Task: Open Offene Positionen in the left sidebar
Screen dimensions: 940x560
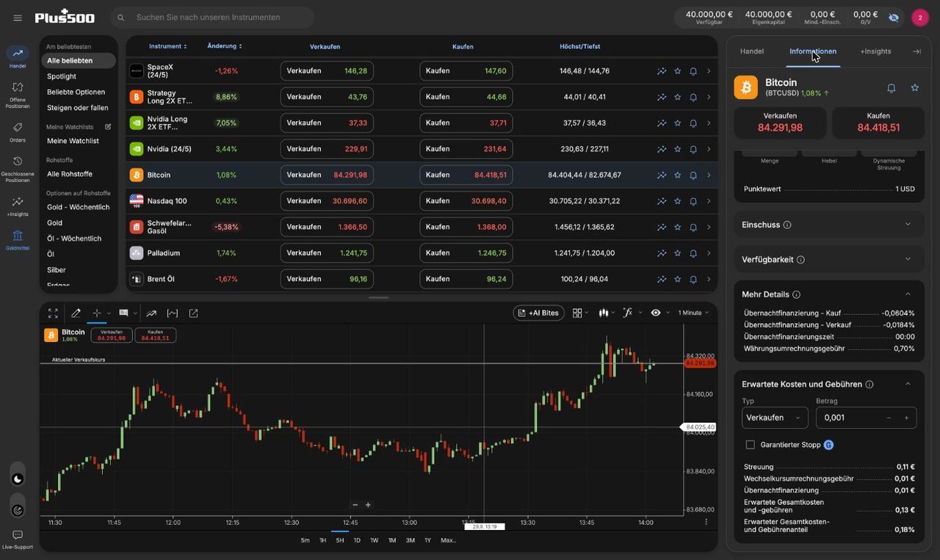Action: (x=18, y=95)
